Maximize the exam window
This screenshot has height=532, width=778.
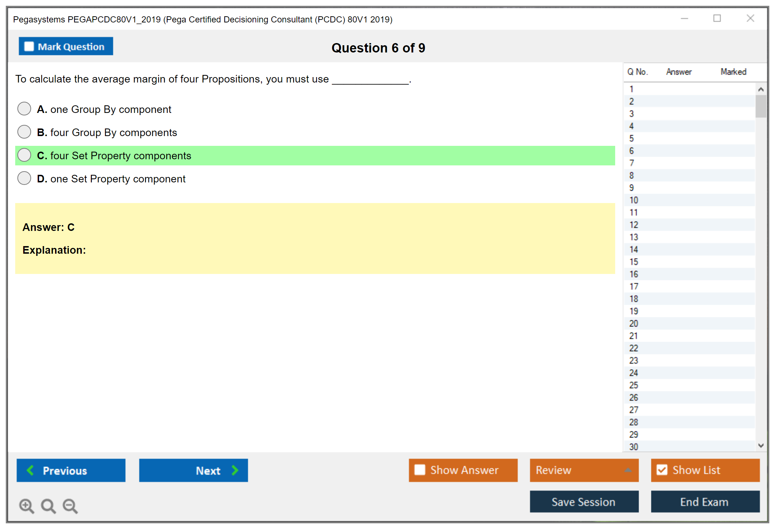click(717, 18)
